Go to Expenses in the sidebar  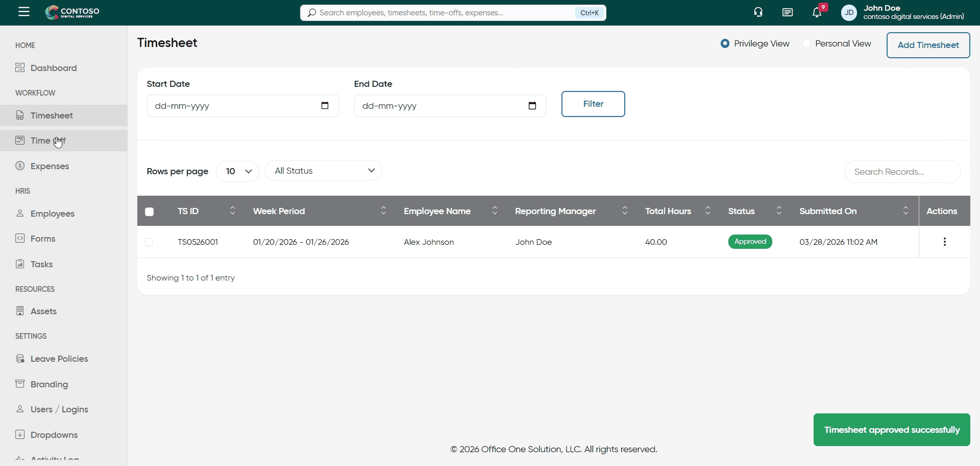tap(50, 166)
